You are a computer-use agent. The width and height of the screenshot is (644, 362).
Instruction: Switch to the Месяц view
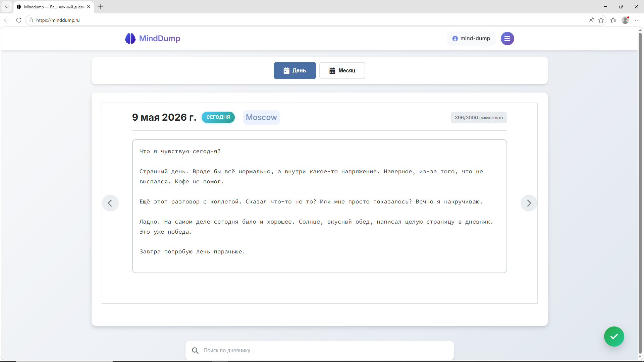[x=342, y=71]
